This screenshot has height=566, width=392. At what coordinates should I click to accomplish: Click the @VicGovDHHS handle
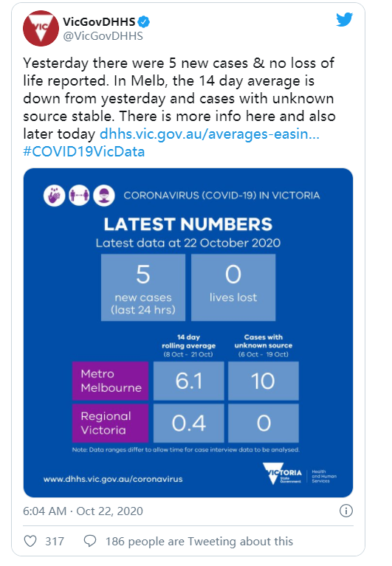click(x=103, y=36)
